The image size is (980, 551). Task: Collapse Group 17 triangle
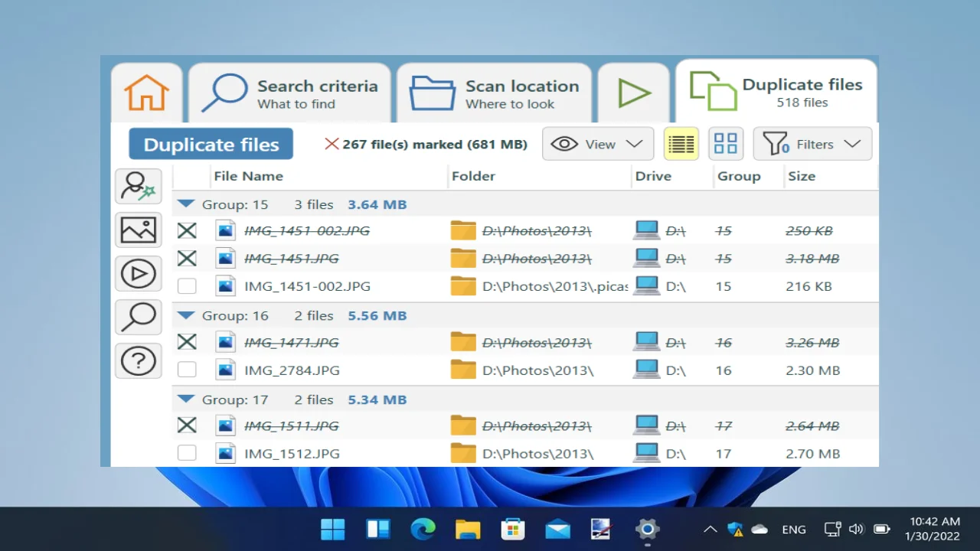(x=185, y=399)
